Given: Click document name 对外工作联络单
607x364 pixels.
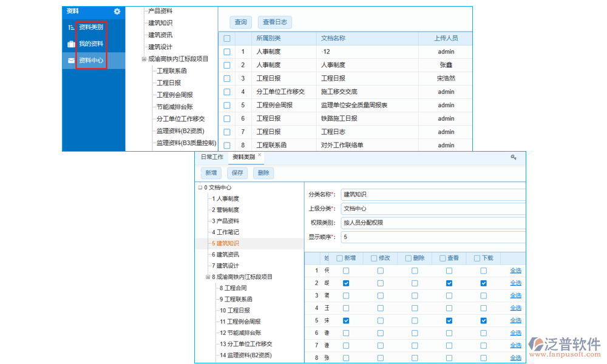Looking at the screenshot, I should click(x=342, y=146).
